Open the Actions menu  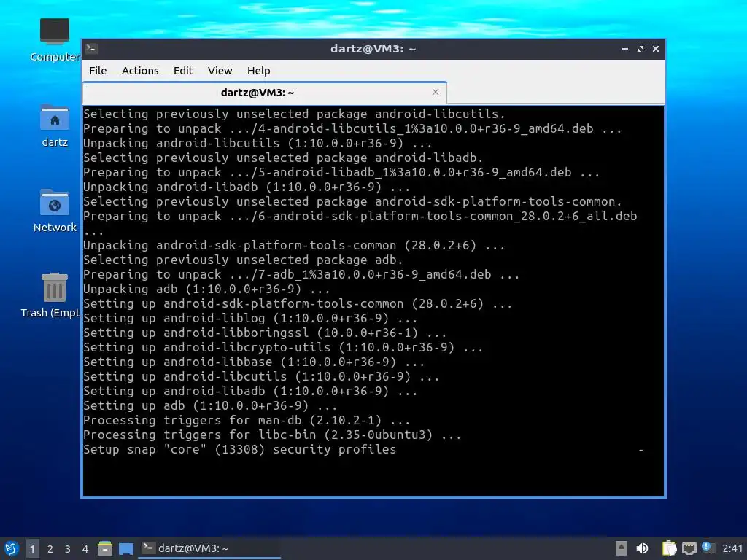tap(140, 71)
